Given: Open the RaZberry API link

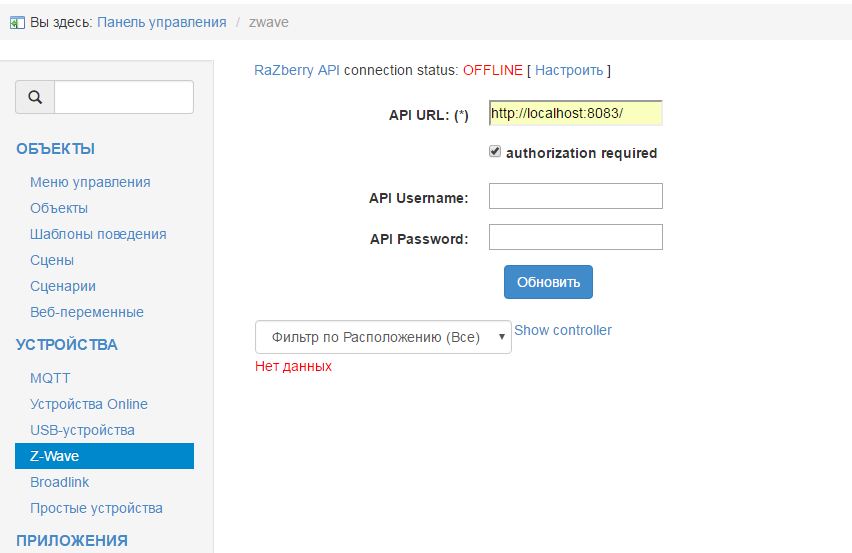Looking at the screenshot, I should pyautogui.click(x=298, y=70).
